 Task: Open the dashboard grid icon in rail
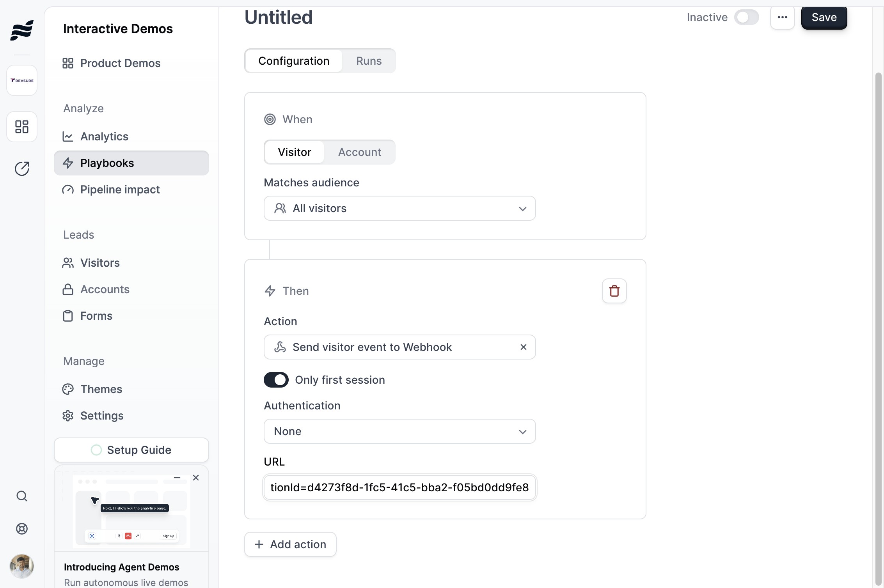pos(22,127)
